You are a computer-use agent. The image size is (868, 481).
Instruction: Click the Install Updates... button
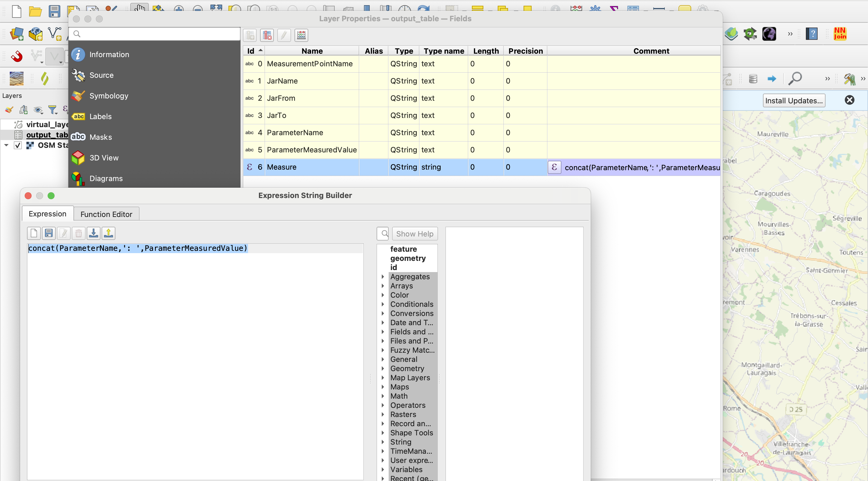click(x=794, y=100)
